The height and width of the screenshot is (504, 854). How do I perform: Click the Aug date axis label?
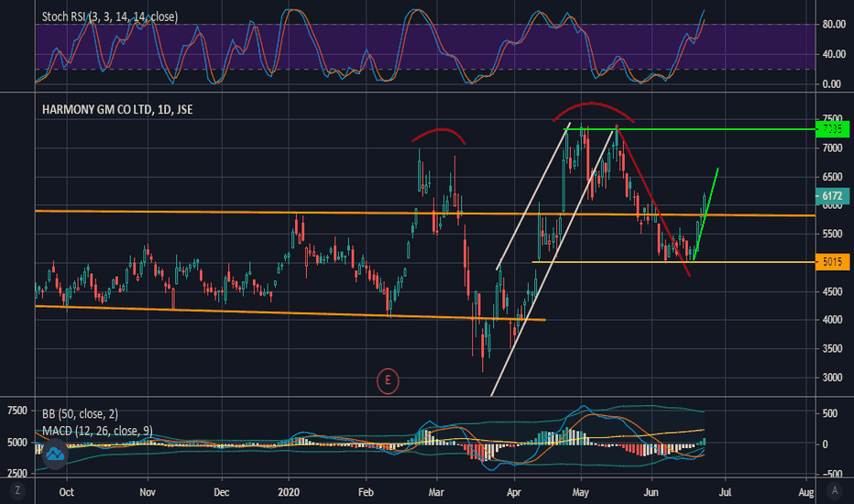[806, 493]
